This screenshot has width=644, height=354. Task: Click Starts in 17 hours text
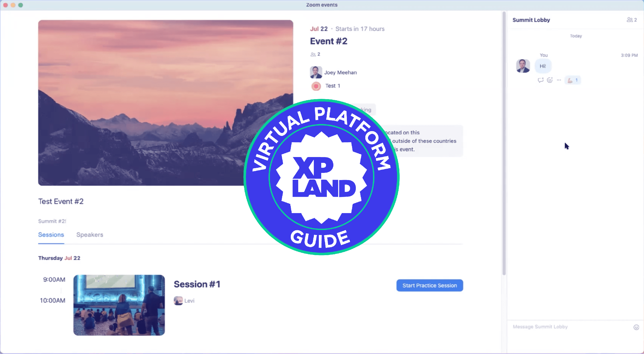click(x=360, y=29)
